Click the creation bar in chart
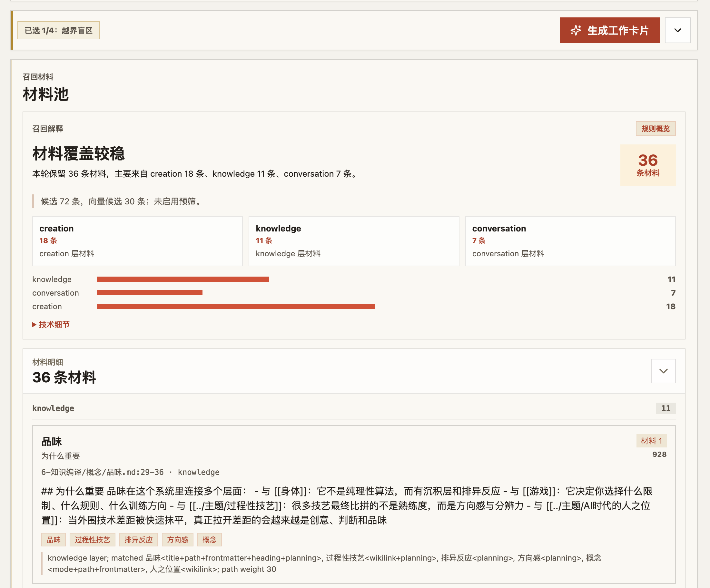Viewport: 710px width, 588px height. [x=236, y=306]
